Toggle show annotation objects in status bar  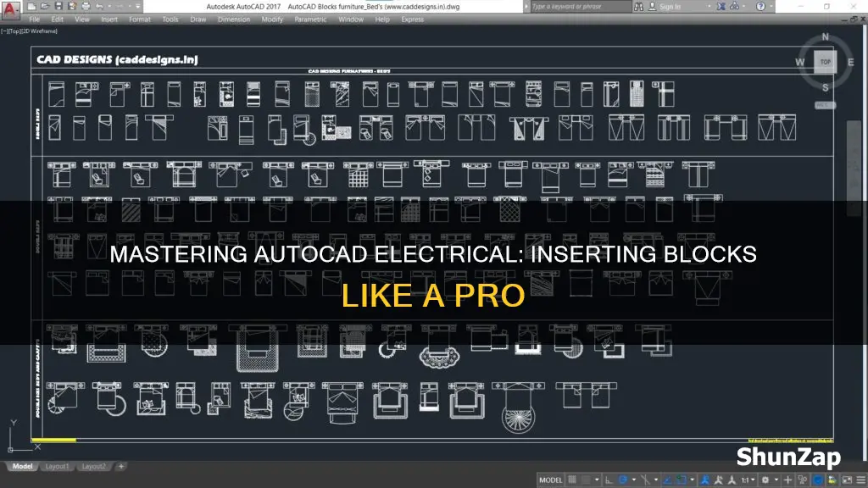coord(705,480)
